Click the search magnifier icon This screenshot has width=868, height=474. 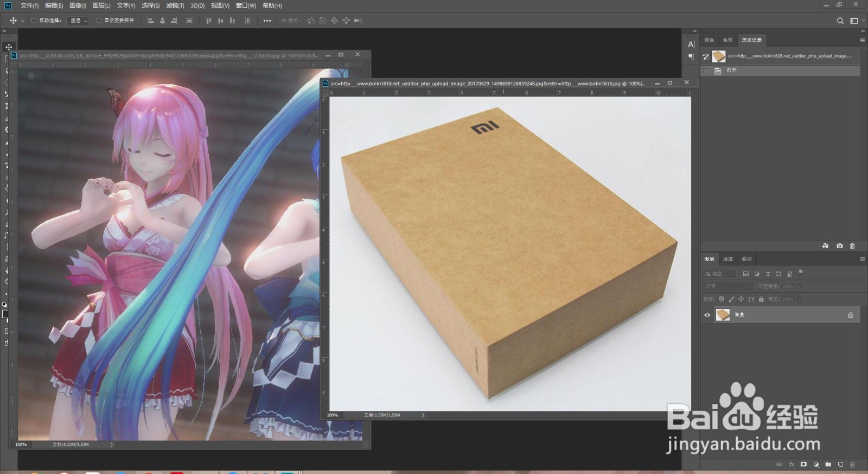840,21
